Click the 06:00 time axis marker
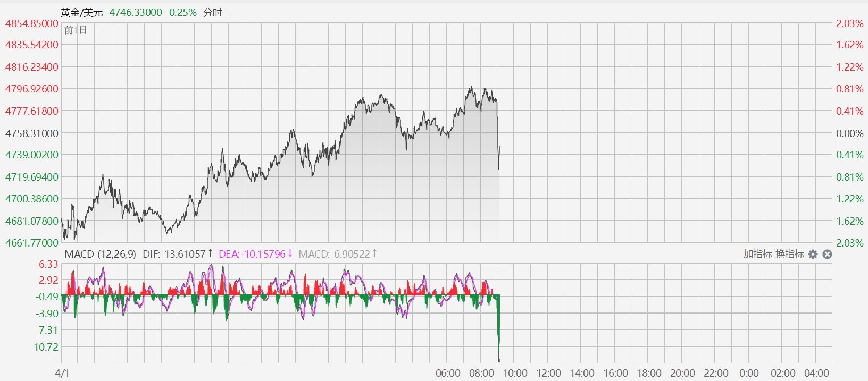Image resolution: width=868 pixels, height=381 pixels. pos(448,373)
